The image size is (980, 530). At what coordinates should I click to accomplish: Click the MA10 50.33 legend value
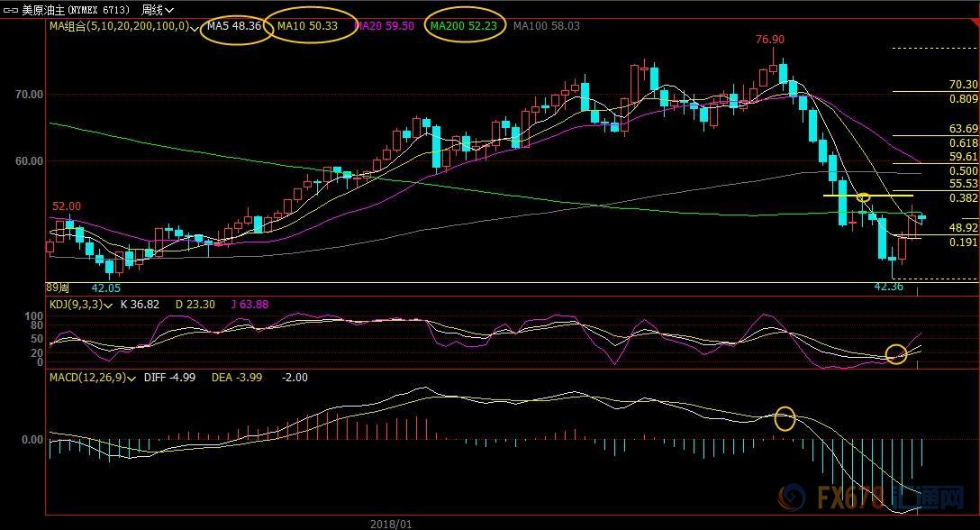pyautogui.click(x=307, y=26)
